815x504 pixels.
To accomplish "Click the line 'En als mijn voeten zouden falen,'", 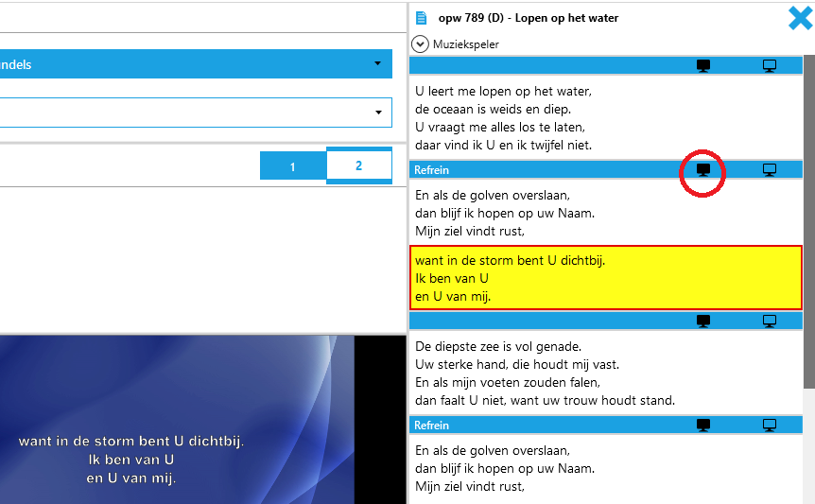I will pos(508,382).
